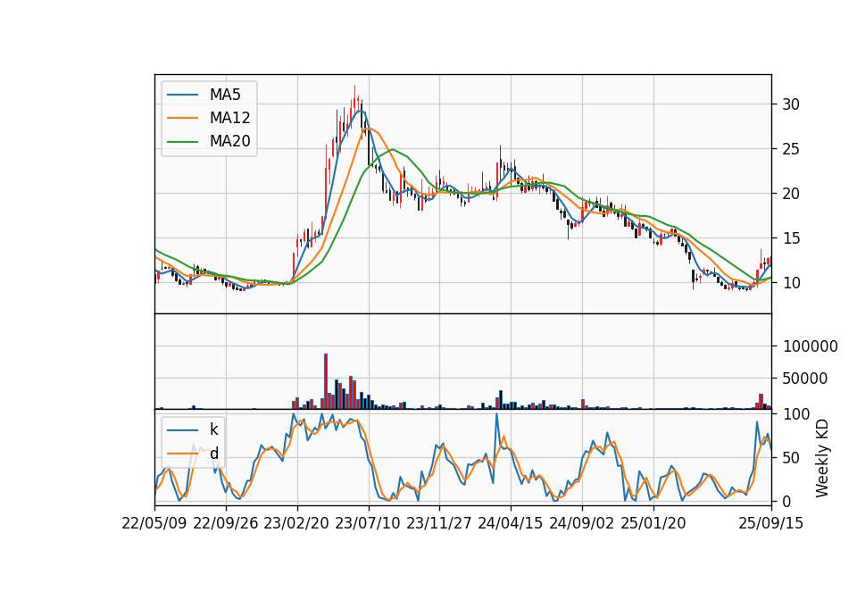Click the price axis tick 20
Viewport: 857px width, 616px height.
pos(791,194)
